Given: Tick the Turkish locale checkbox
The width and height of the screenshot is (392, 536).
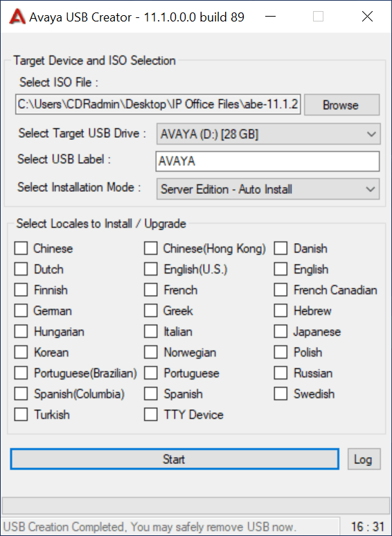Looking at the screenshot, I should [21, 415].
